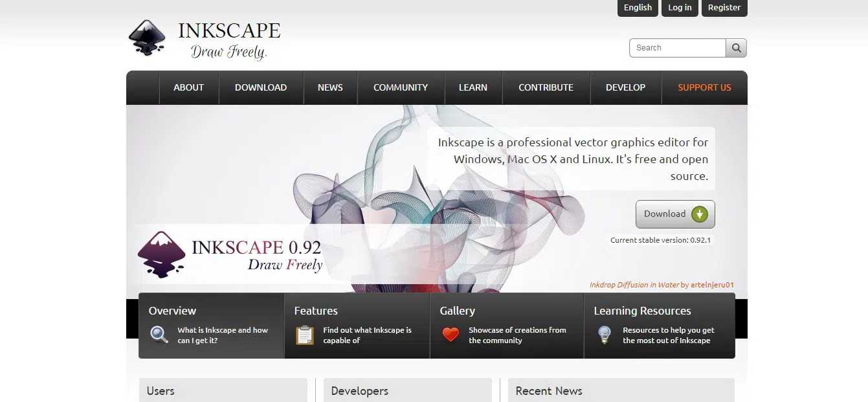This screenshot has width=868, height=402.
Task: Open the Develop navigation item
Action: pyautogui.click(x=625, y=87)
